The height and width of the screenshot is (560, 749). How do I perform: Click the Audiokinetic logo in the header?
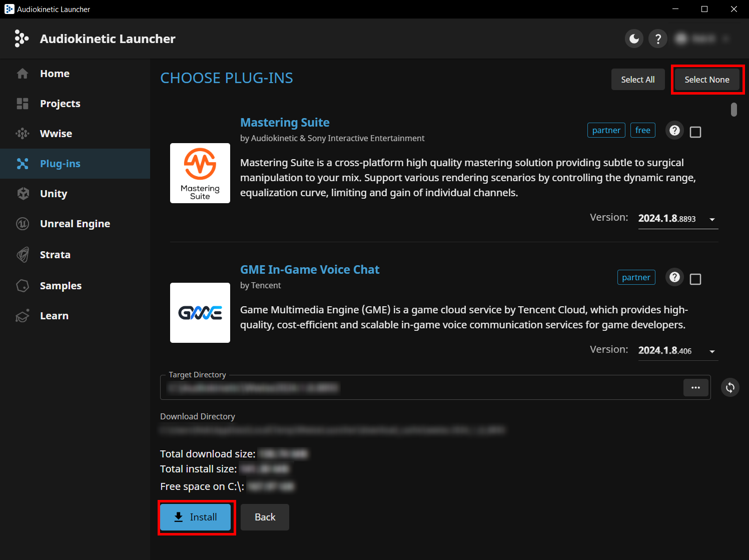21,39
